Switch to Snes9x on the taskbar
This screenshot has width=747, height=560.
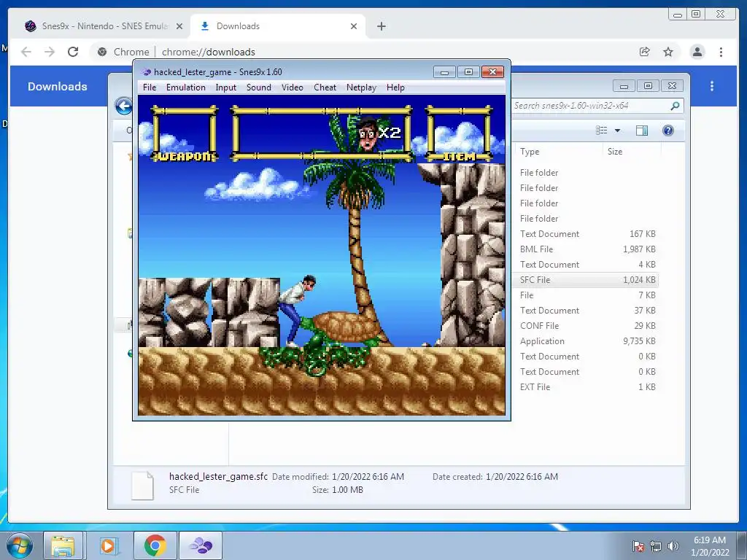[201, 545]
